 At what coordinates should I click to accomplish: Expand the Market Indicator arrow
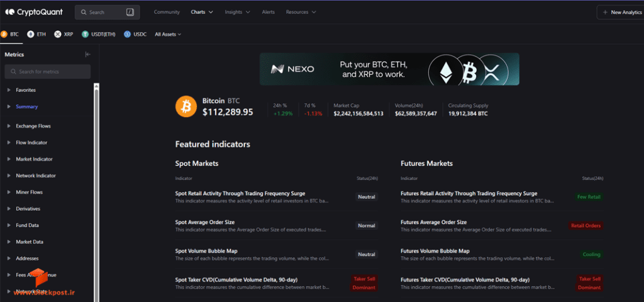coord(9,159)
